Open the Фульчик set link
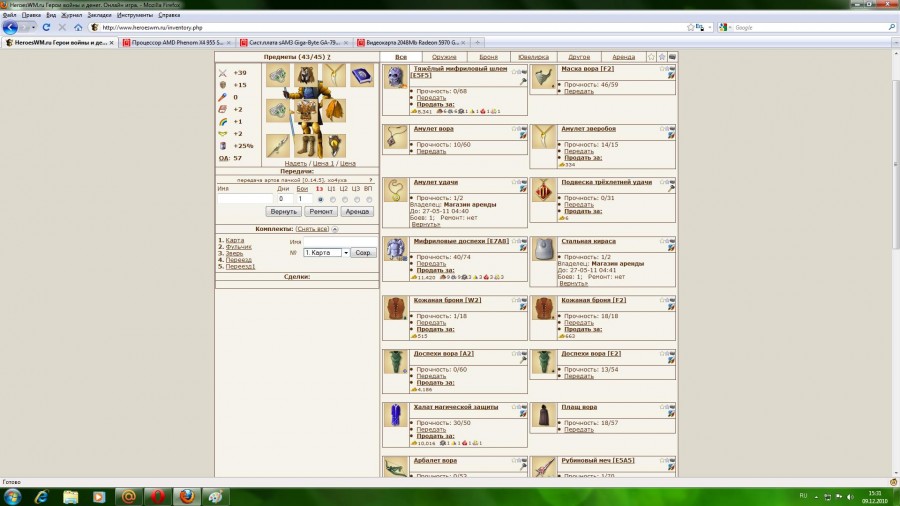900x506 pixels. (x=238, y=247)
